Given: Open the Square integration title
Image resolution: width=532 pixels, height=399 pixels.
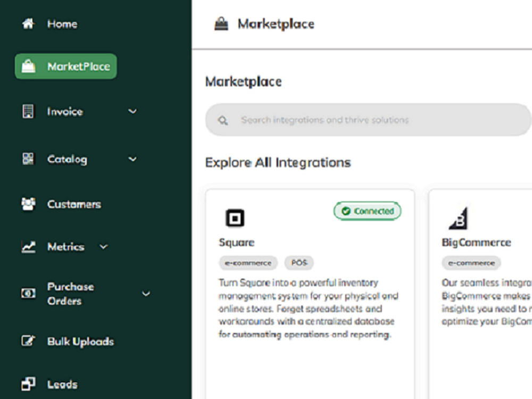Looking at the screenshot, I should pos(237,243).
